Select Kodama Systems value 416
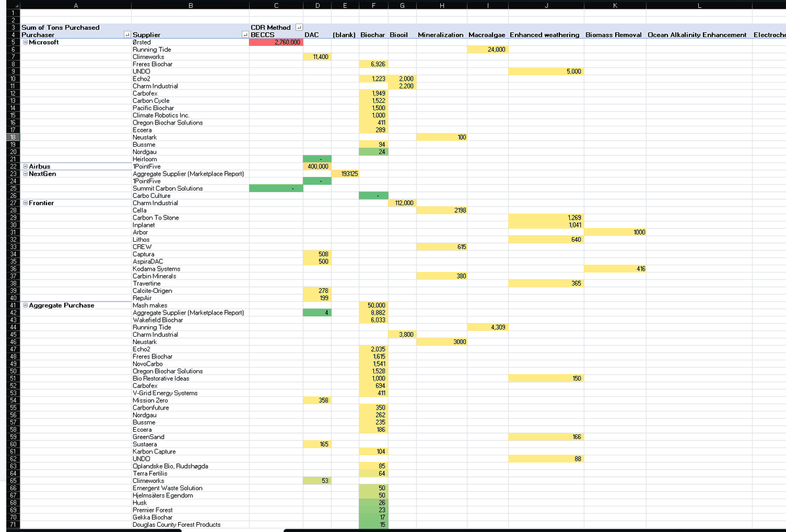Image resolution: width=786 pixels, height=532 pixels. (614, 269)
